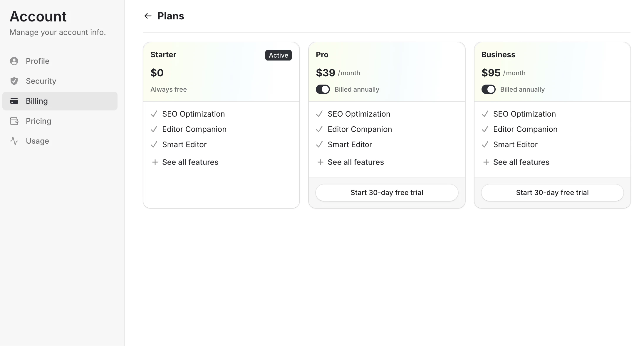Screen dimensions: 644x346
Task: Click the plus icon in Starter plan
Action: coord(155,162)
